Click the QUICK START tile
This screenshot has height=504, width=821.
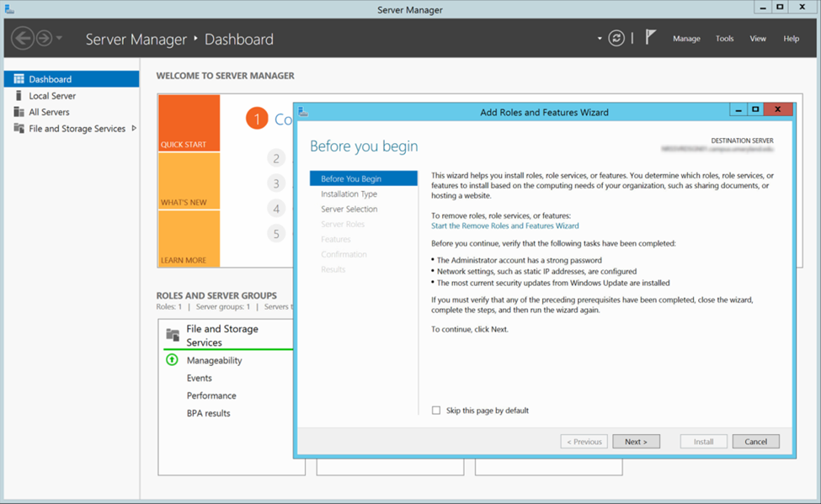tap(189, 123)
